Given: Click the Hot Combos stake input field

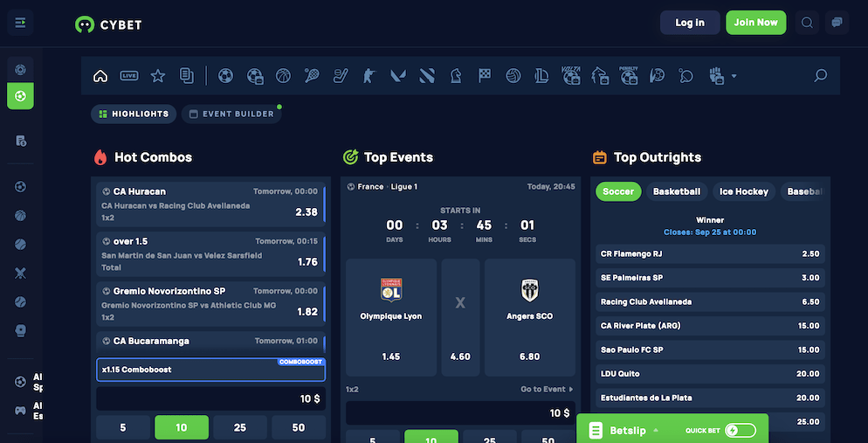Looking at the screenshot, I should click(211, 398).
